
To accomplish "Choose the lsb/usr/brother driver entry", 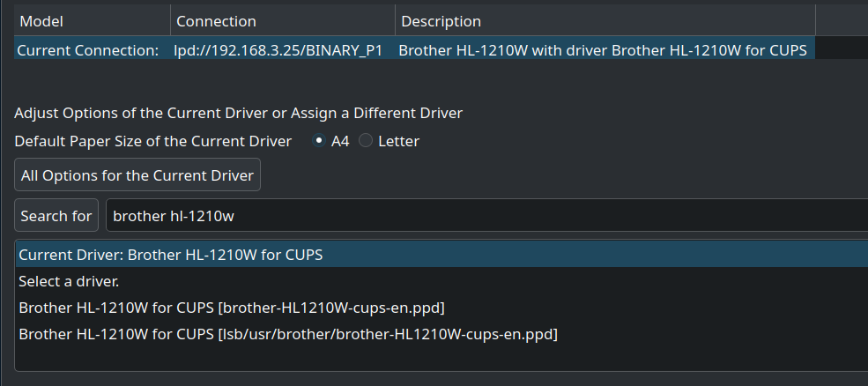I will 288,335.
